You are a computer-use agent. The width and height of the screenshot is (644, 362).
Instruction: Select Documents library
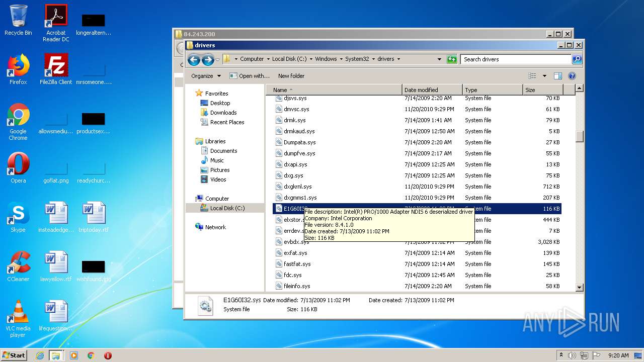point(223,151)
